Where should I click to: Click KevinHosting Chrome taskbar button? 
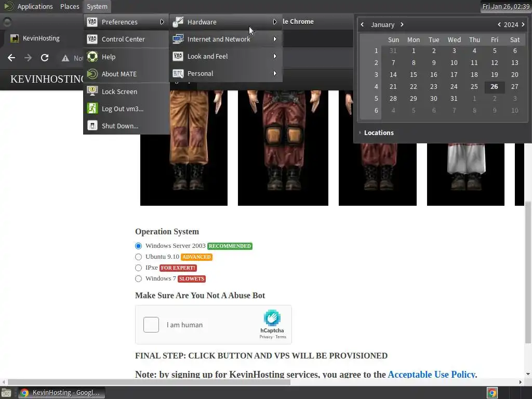tap(61, 393)
